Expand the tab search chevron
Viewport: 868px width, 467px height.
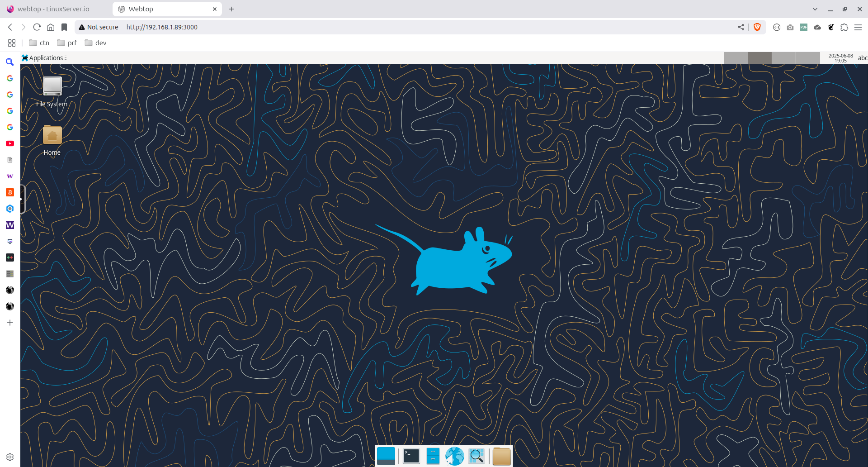tap(815, 9)
